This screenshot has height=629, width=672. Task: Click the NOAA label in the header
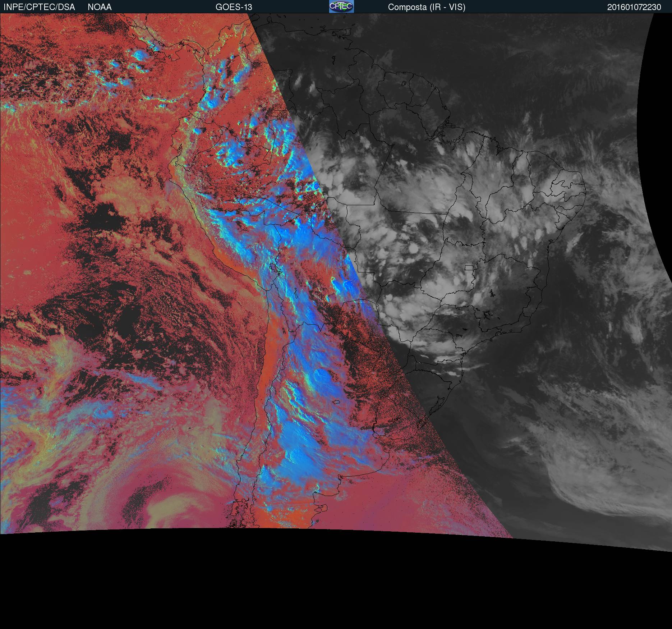coord(100,7)
